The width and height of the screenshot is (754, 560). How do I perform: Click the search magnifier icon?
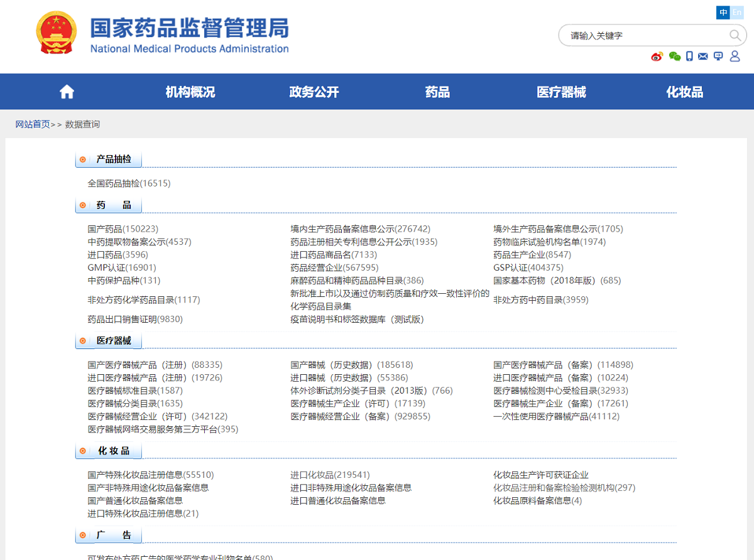pos(735,35)
